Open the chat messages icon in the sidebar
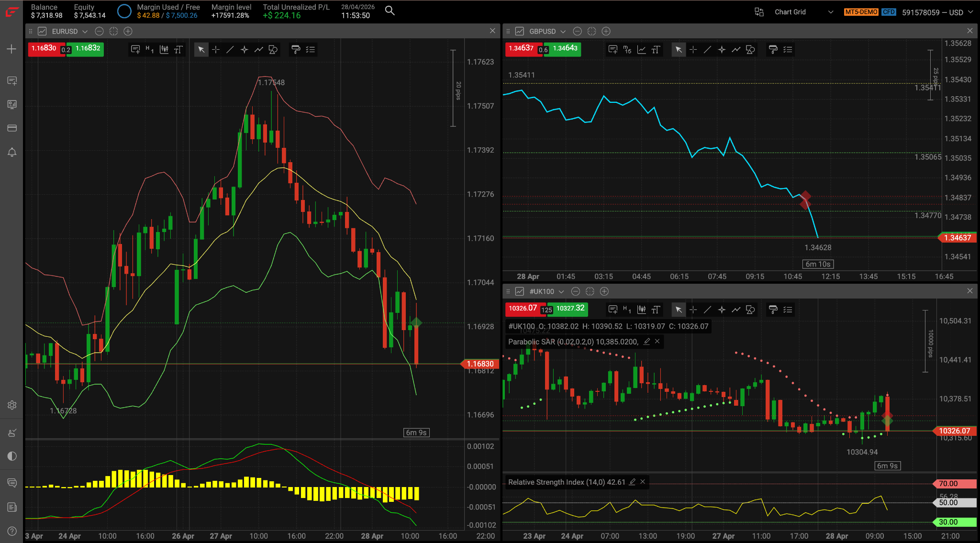This screenshot has width=980, height=543. coord(12,483)
